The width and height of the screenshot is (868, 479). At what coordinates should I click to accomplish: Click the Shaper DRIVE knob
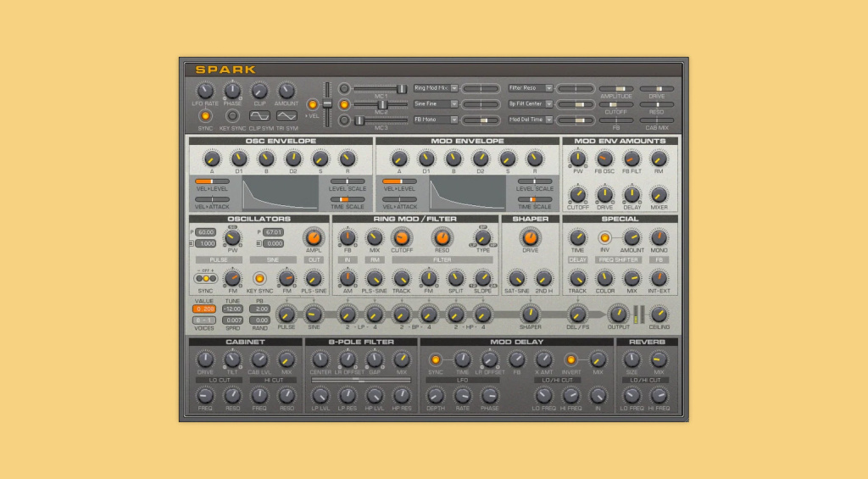530,237
